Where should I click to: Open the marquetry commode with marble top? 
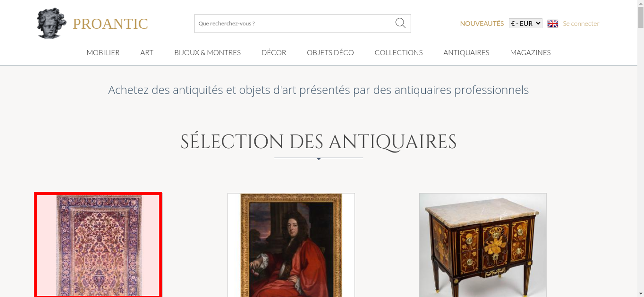483,245
